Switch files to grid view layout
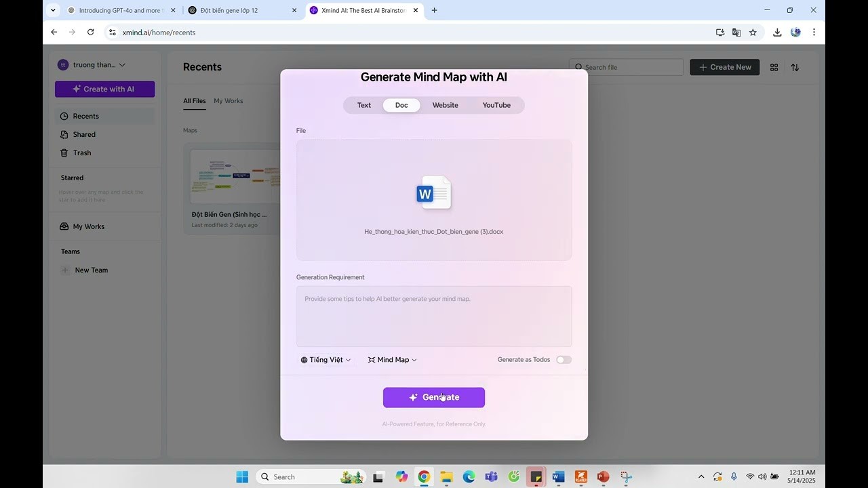This screenshot has height=488, width=868. (x=774, y=67)
